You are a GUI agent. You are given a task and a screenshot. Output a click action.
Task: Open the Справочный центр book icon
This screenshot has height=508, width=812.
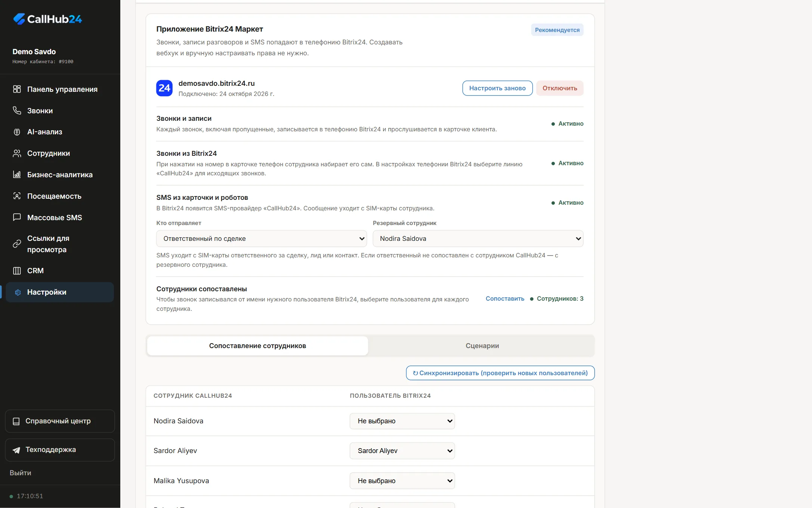16,421
